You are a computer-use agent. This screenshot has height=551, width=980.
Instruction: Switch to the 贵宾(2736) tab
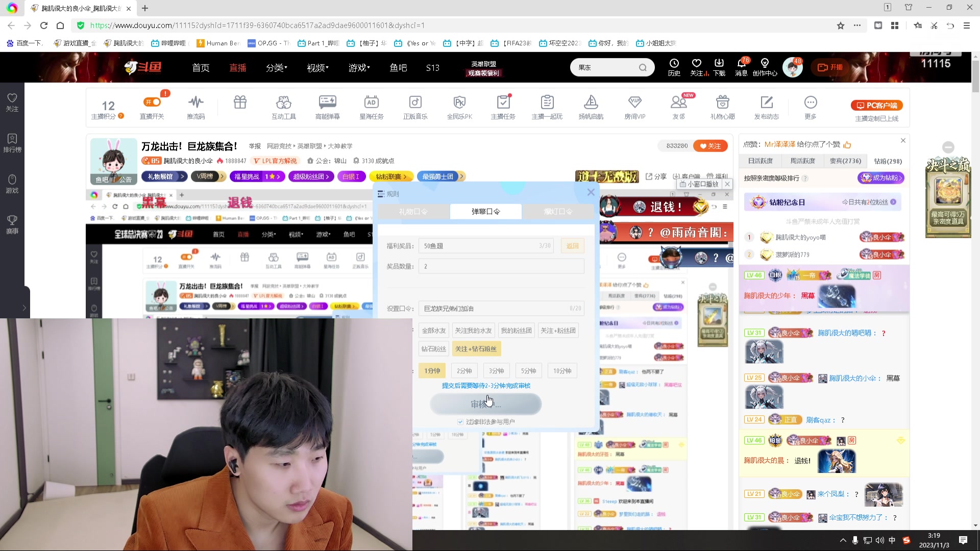(845, 161)
